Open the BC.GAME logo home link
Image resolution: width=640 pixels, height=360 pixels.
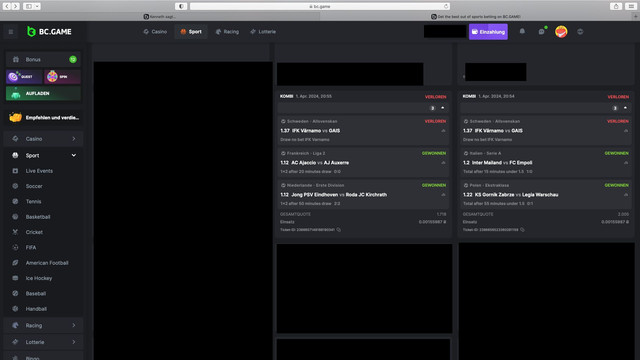[x=49, y=31]
